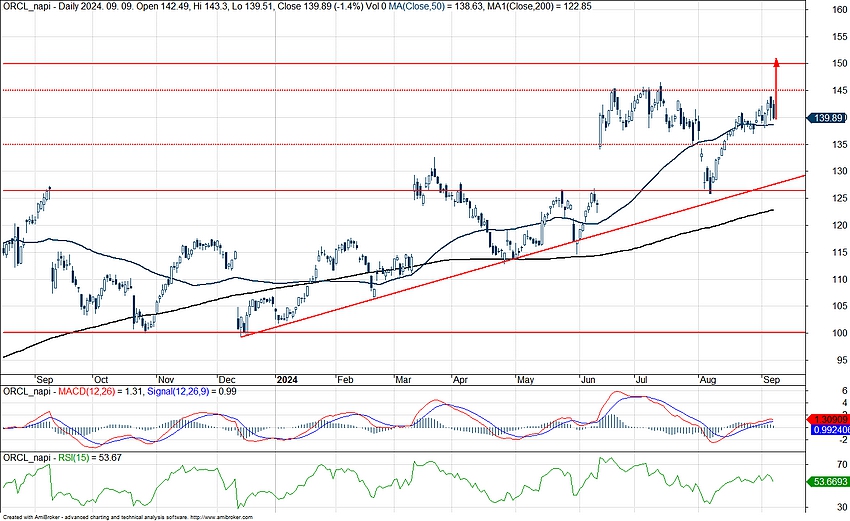
Task: Select the 30 level on RSI axis
Action: (842, 508)
